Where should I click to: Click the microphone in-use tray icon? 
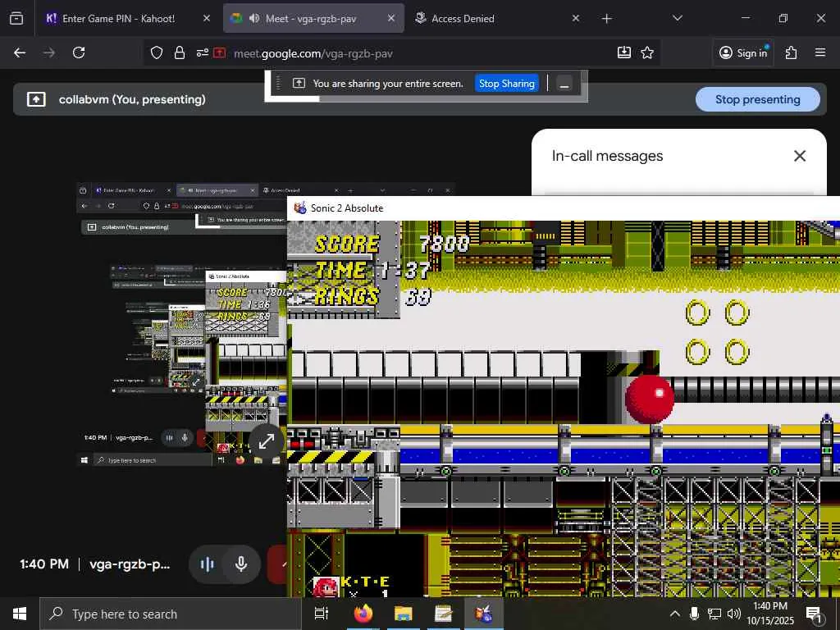(694, 614)
